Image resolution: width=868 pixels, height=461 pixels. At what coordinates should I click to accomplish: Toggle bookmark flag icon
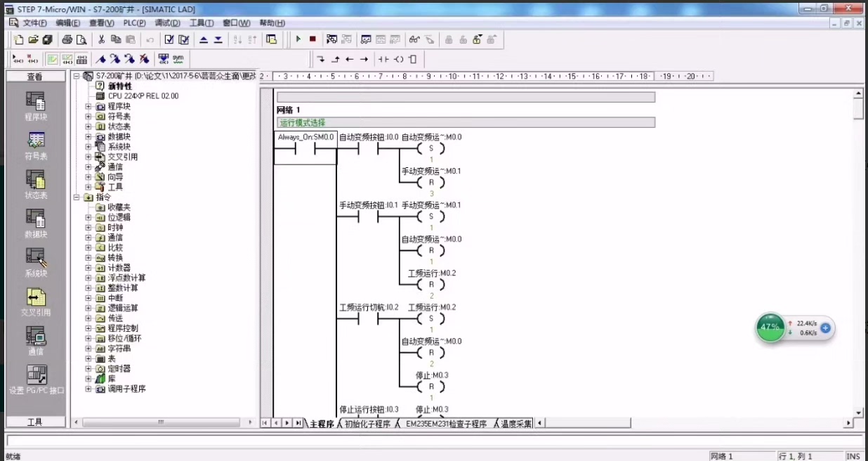point(101,59)
